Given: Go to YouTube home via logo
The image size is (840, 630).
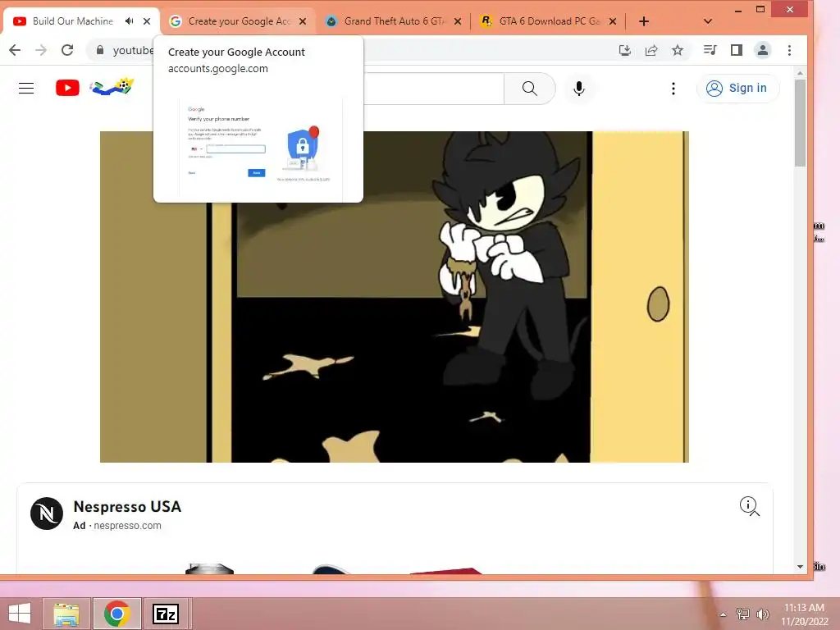Looking at the screenshot, I should (67, 88).
